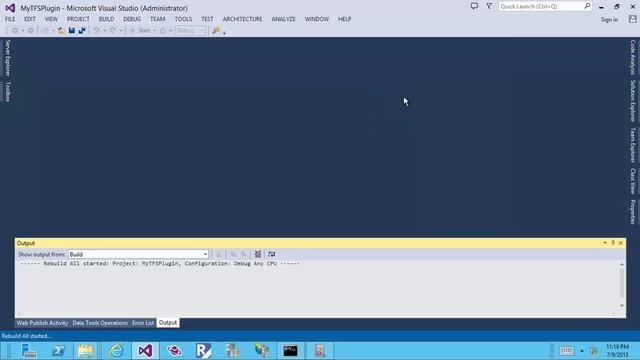This screenshot has width=640, height=360.
Task: Expand the Redo history dropdown arrow
Action: pyautogui.click(x=121, y=31)
